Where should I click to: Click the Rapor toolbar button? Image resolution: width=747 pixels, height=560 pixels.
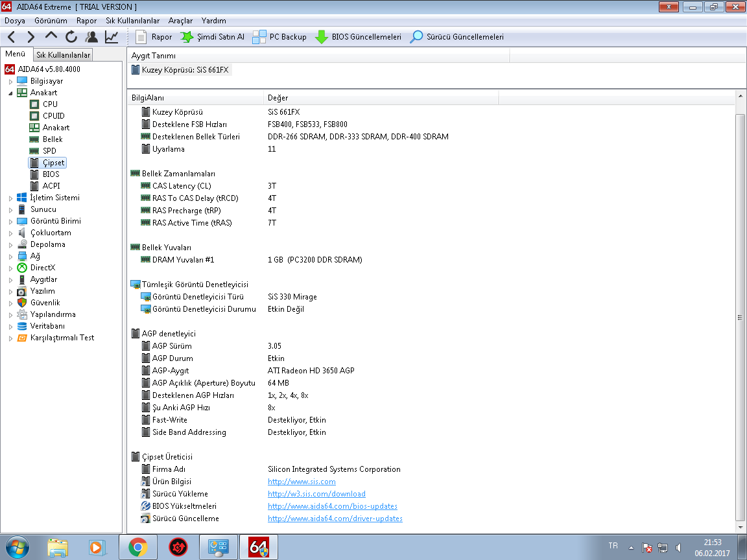click(154, 37)
